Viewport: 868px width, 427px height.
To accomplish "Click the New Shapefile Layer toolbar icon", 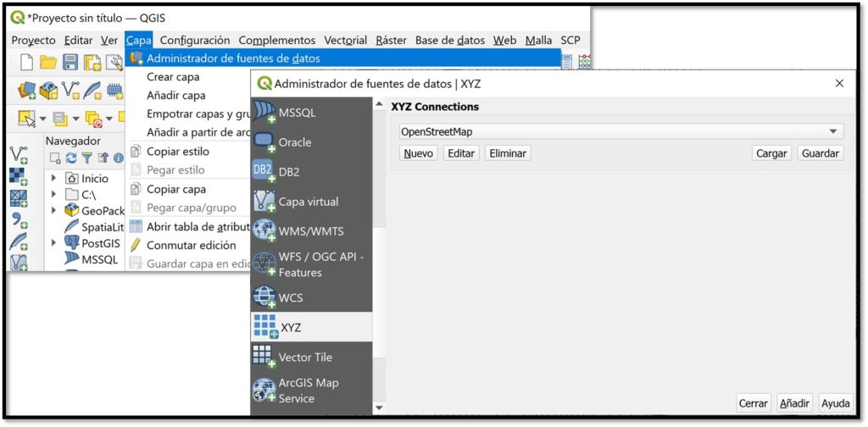I will 70,91.
